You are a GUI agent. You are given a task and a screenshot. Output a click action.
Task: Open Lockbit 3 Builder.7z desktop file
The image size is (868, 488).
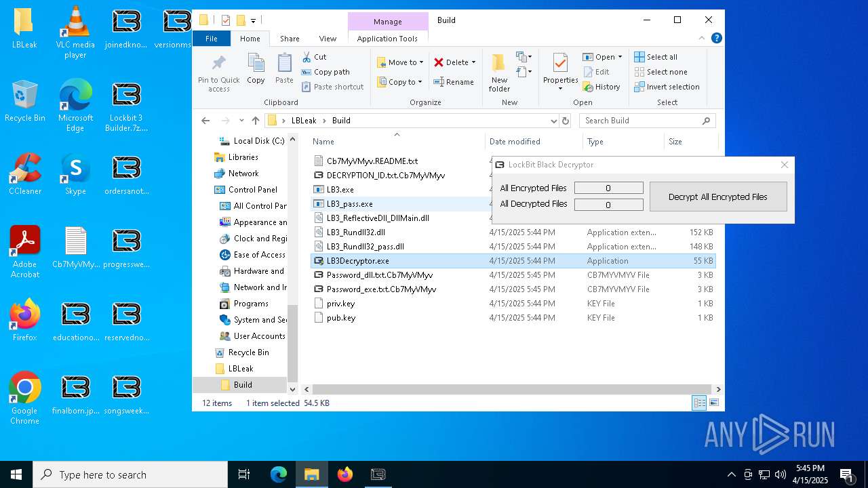coord(127,106)
